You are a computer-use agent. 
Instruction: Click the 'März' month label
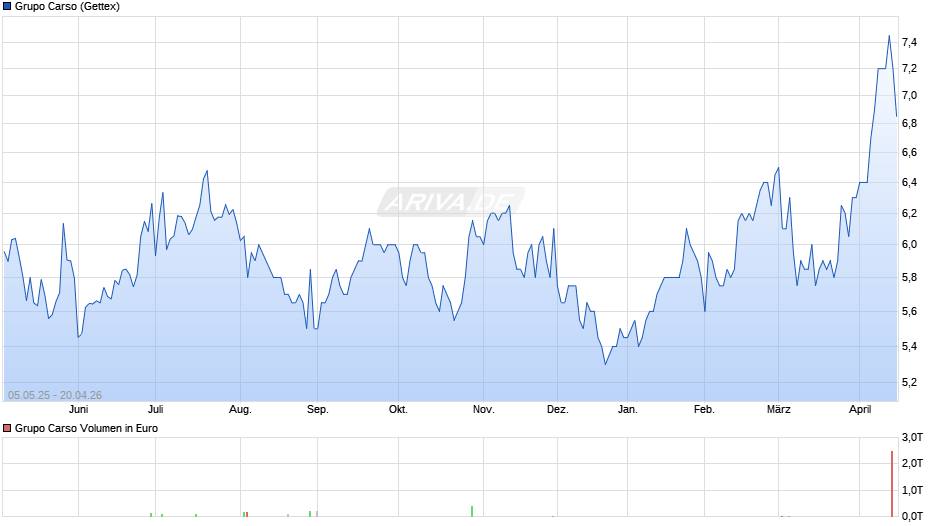click(x=779, y=410)
